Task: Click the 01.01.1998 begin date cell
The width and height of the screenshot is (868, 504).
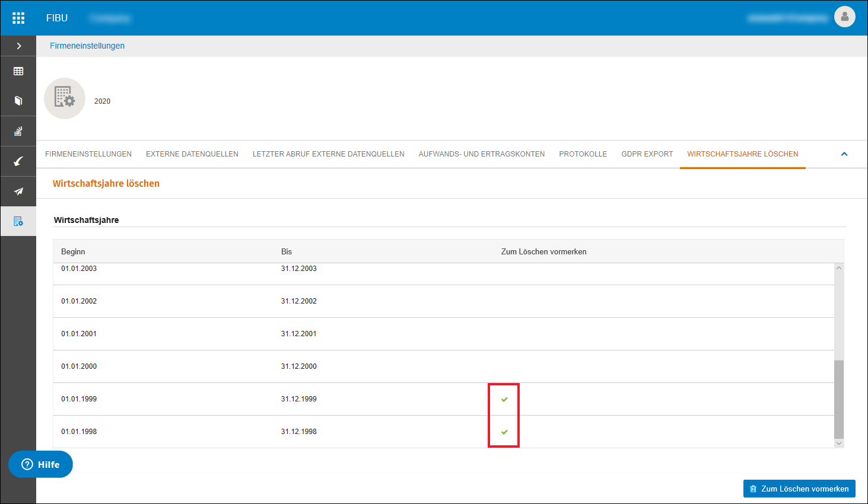Action: click(79, 432)
